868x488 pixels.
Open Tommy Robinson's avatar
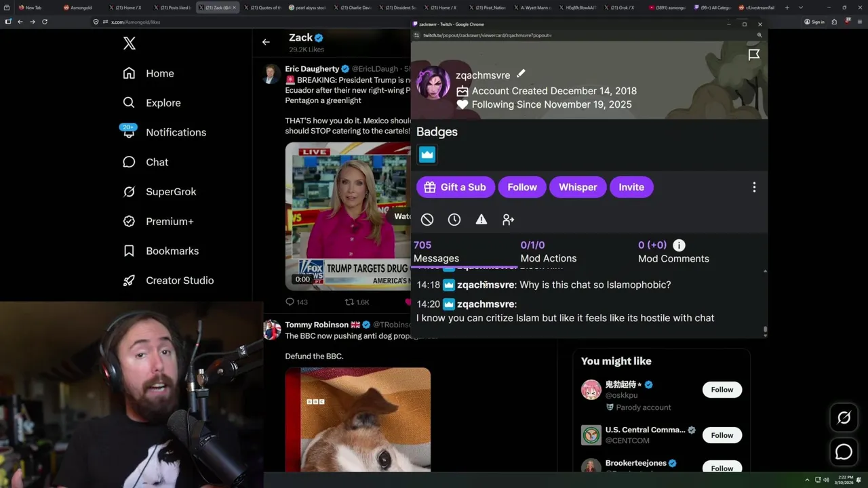pyautogui.click(x=272, y=329)
